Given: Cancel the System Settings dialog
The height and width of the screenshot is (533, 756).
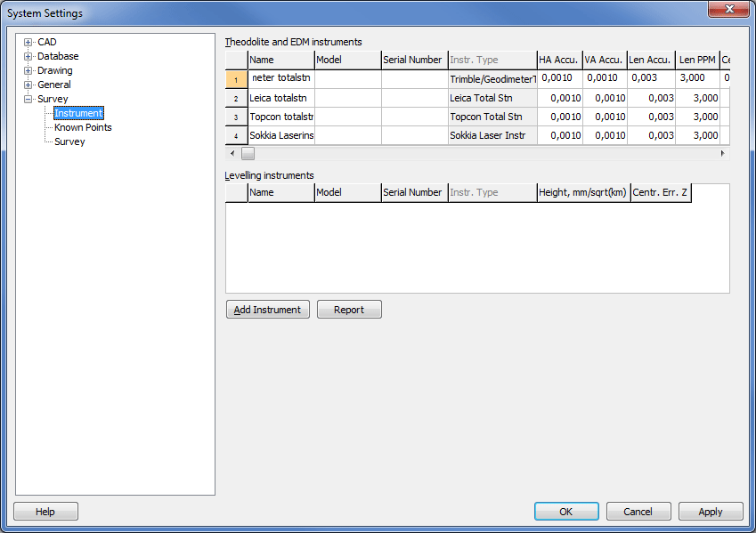Looking at the screenshot, I should pos(638,512).
